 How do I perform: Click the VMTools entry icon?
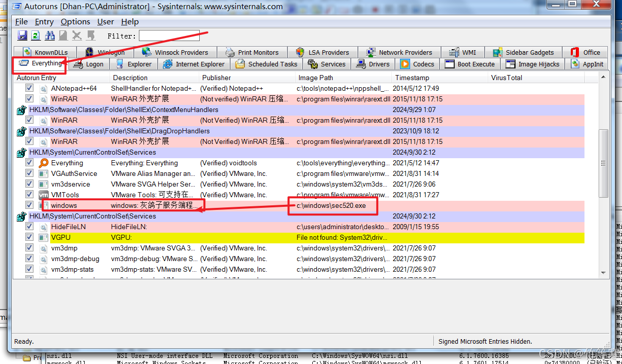click(x=44, y=195)
